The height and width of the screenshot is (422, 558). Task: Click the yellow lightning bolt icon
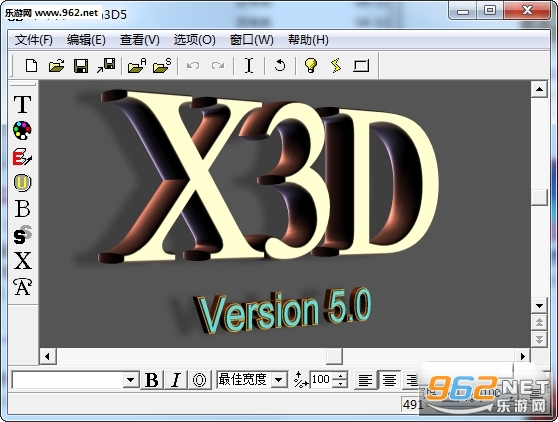coord(336,65)
